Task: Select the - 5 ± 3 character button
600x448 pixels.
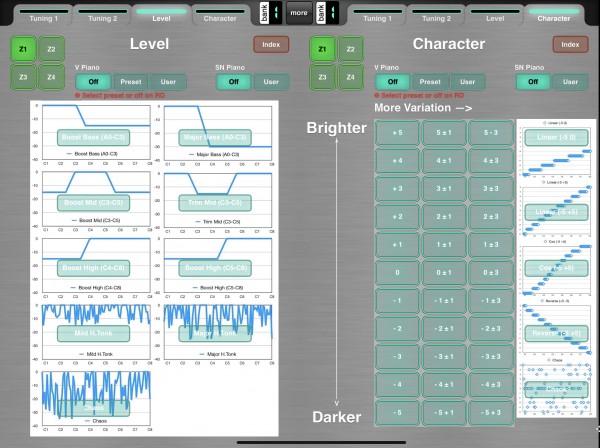Action: pyautogui.click(x=491, y=412)
